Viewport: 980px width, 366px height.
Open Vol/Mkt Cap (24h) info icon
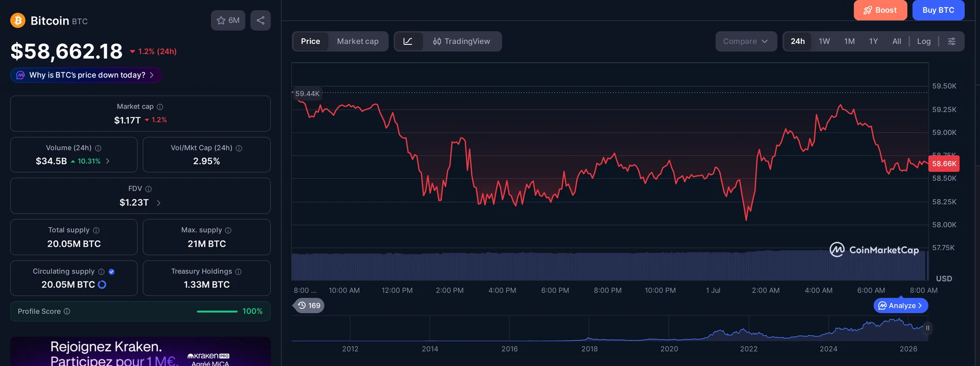point(239,148)
